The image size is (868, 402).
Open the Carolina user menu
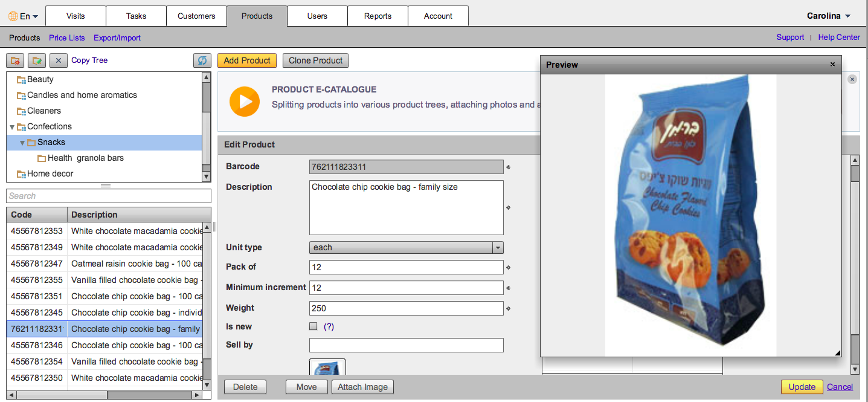coord(828,16)
